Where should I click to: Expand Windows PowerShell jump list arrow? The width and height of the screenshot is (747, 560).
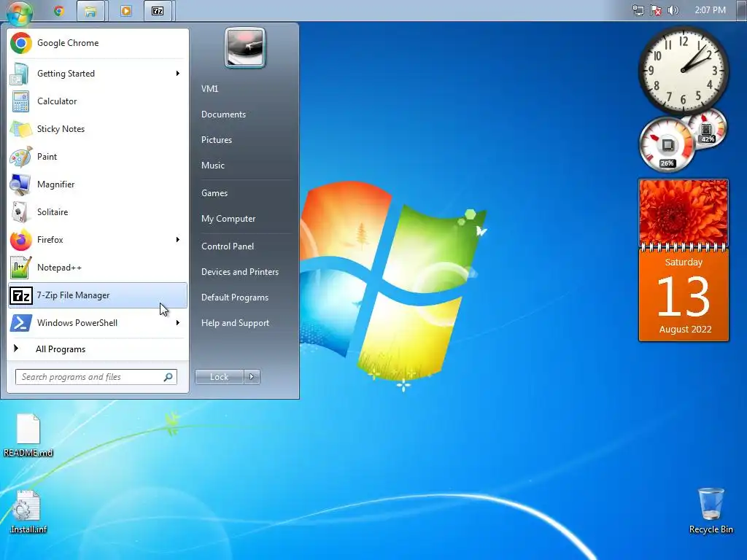point(178,323)
